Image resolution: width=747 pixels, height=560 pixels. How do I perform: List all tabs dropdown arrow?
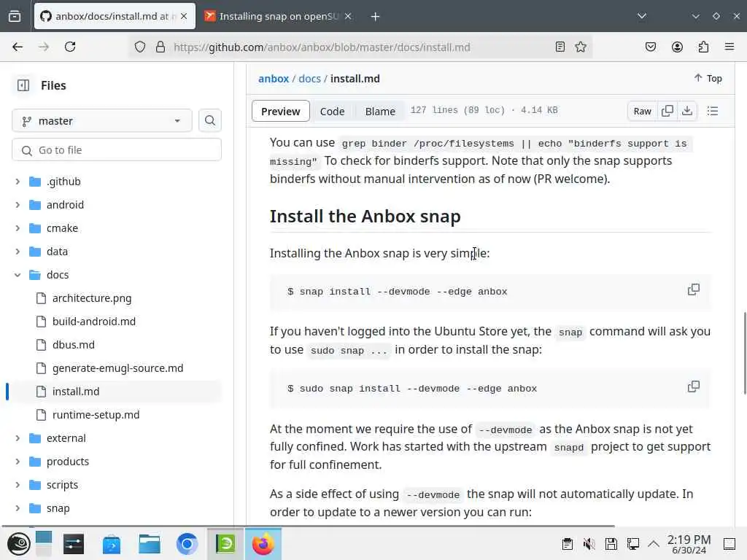pyautogui.click(x=642, y=16)
